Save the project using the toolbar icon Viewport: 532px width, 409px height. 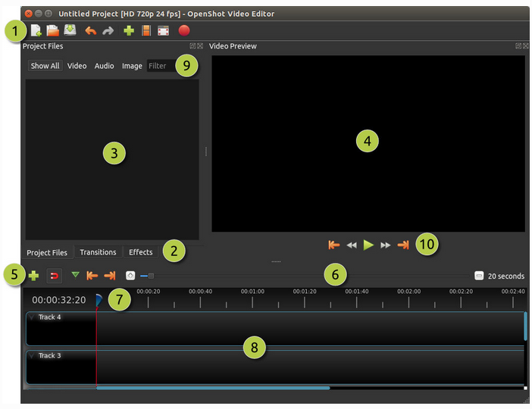[x=70, y=30]
